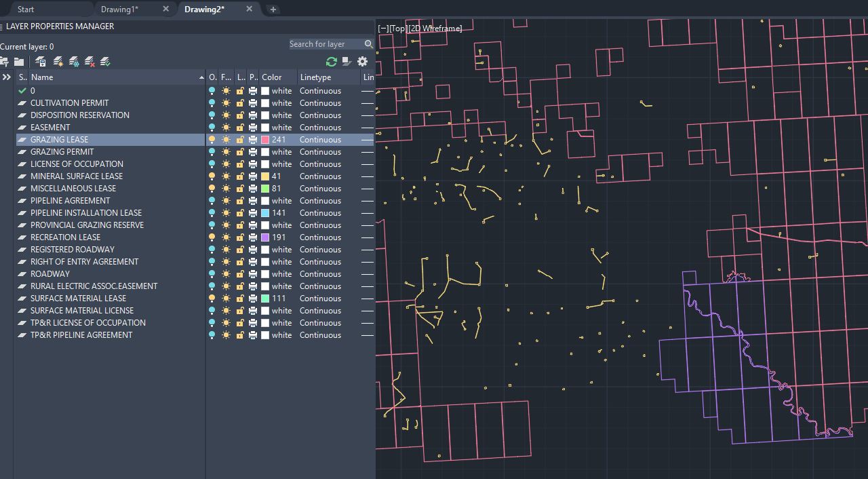Select the Delete Layer icon
Image resolution: width=868 pixels, height=479 pixels.
90,61
